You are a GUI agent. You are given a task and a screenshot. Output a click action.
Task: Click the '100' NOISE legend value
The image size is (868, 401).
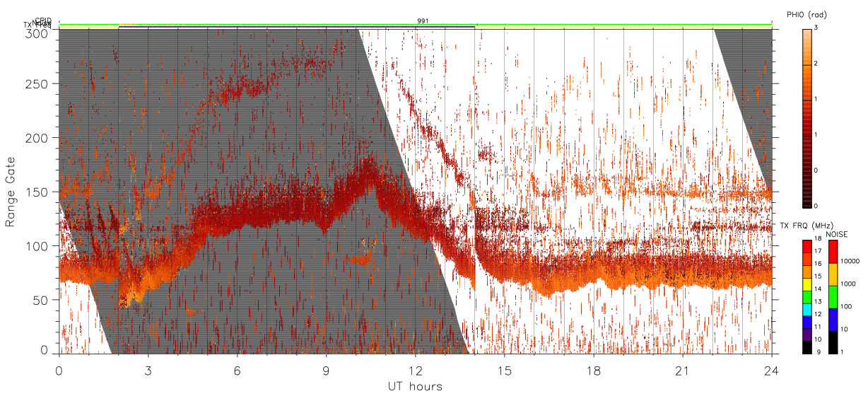(846, 306)
